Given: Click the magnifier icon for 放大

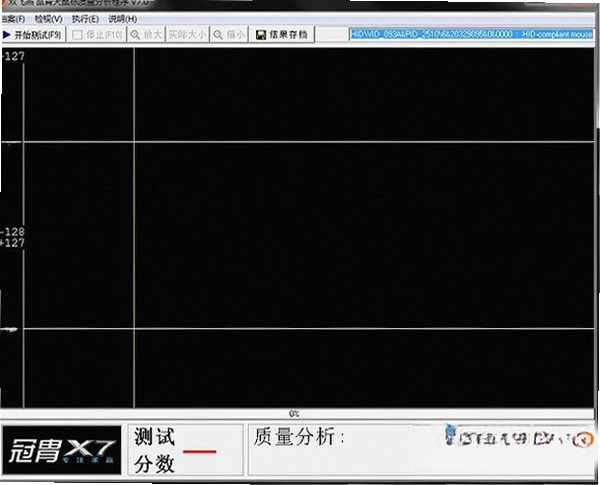Looking at the screenshot, I should click(x=135, y=35).
